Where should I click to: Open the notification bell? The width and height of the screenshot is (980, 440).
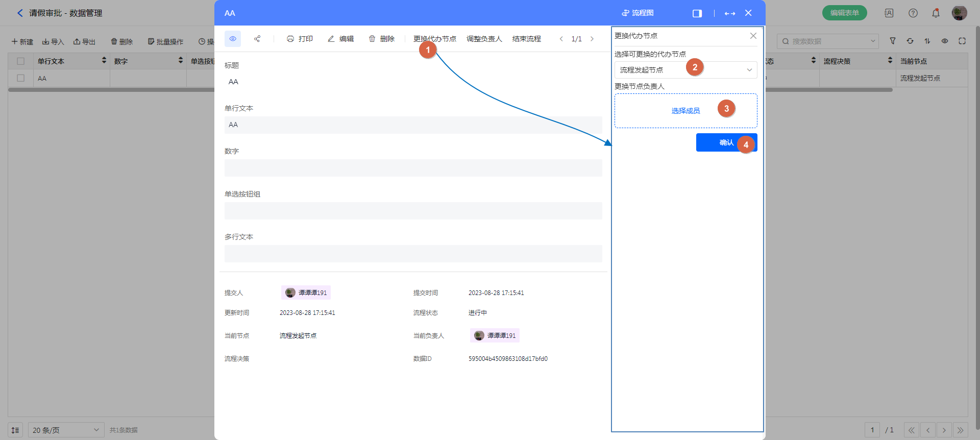click(x=936, y=13)
